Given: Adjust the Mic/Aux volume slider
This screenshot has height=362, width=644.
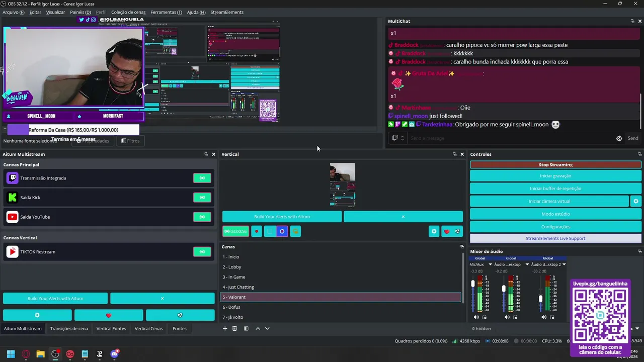Looking at the screenshot, I should point(473,285).
